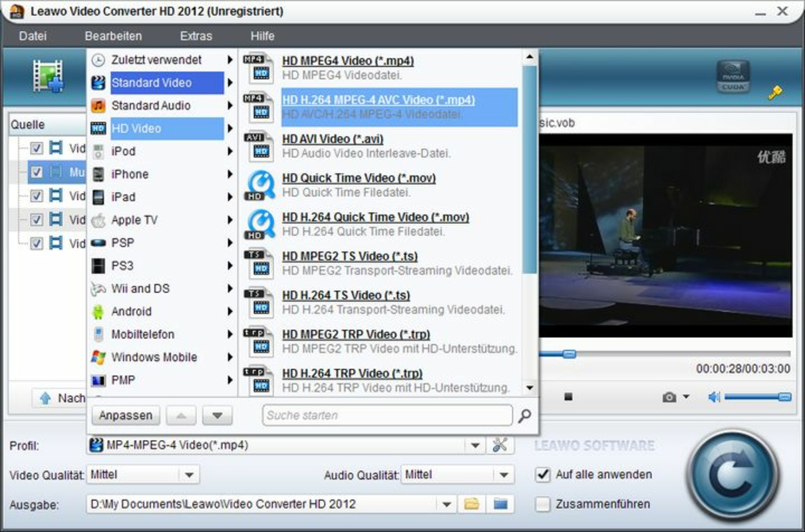Click the snapshot camera icon
The image size is (805, 532).
pos(669,397)
